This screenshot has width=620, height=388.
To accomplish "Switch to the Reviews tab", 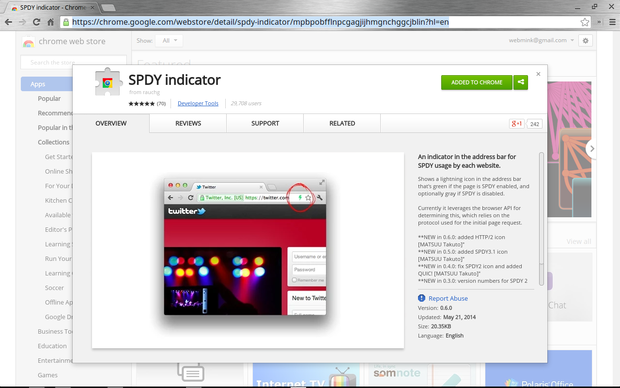I will (188, 123).
